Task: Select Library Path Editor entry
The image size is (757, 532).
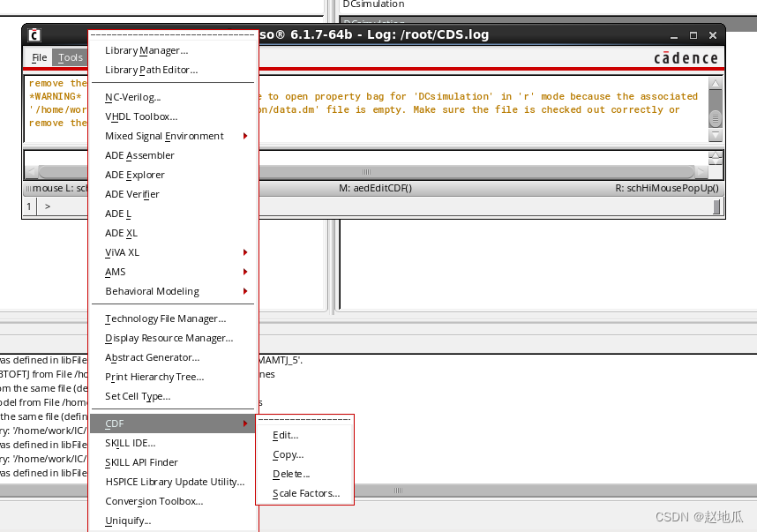Action: click(x=151, y=71)
